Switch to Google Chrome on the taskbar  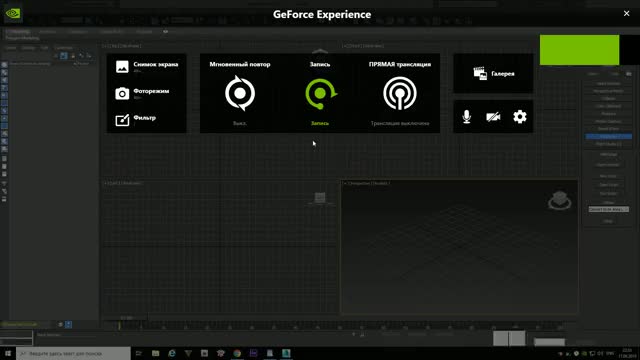tap(237, 353)
